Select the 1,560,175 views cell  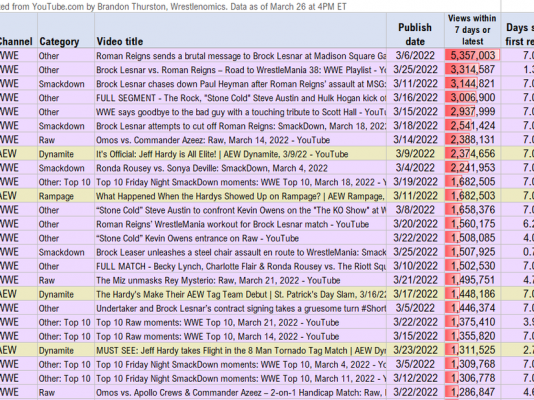click(472, 224)
